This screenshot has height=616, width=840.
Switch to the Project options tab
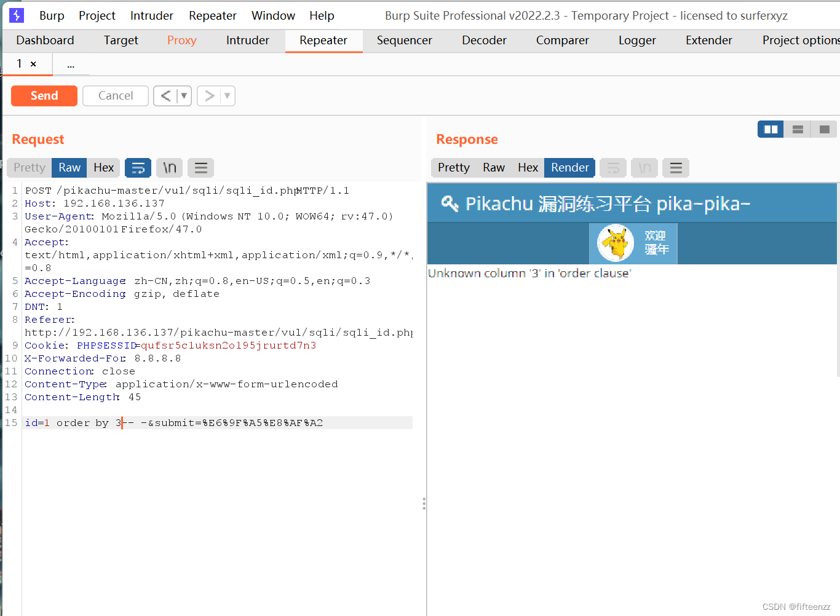801,40
